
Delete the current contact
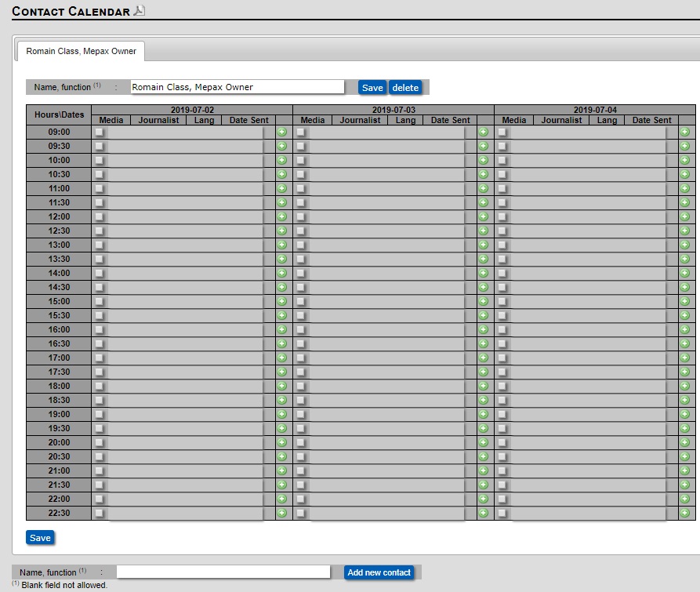[x=405, y=88]
